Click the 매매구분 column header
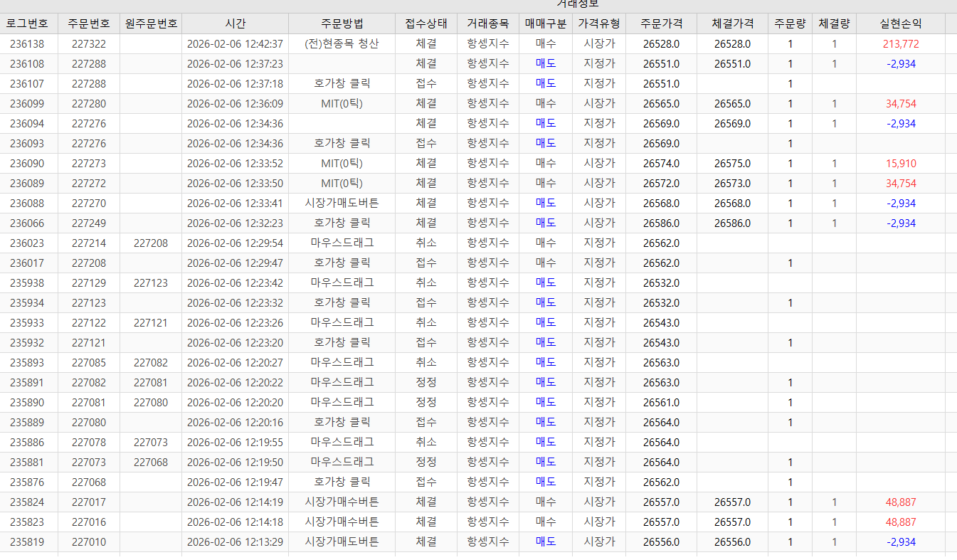The width and height of the screenshot is (957, 560). (x=546, y=23)
